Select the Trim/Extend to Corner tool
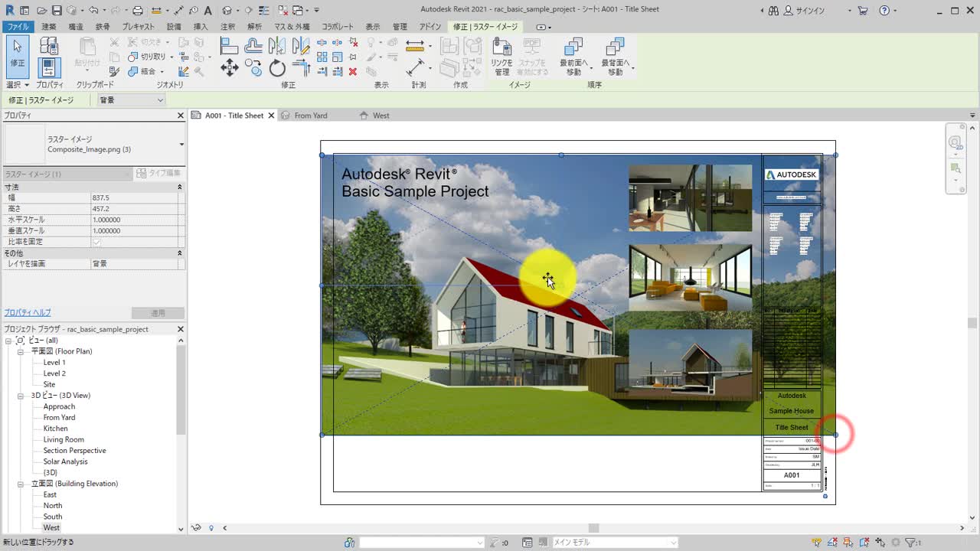The width and height of the screenshot is (980, 551). [x=301, y=68]
